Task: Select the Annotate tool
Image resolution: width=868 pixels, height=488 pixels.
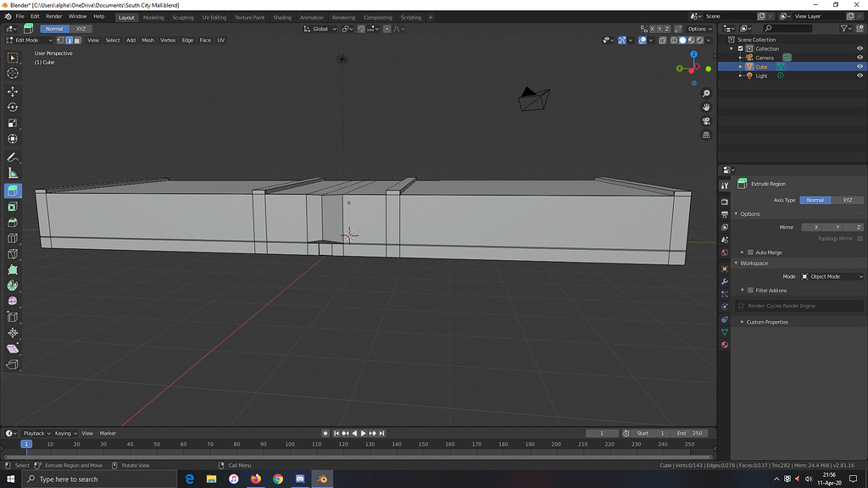Action: click(12, 157)
